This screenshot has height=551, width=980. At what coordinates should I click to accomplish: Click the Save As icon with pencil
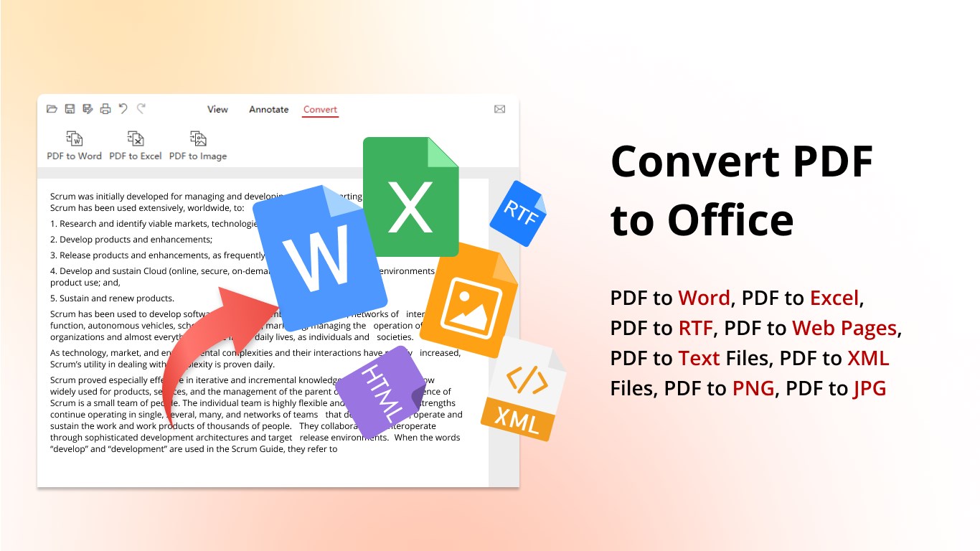88,108
